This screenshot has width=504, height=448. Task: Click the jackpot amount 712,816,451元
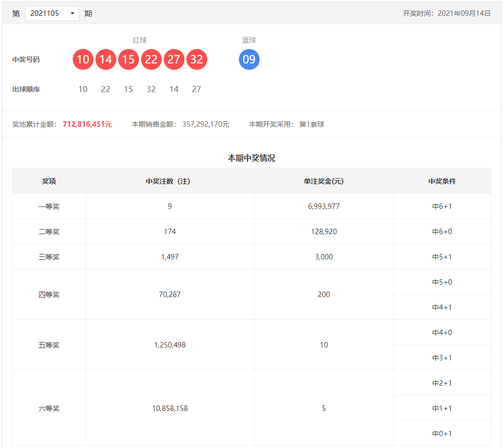[x=87, y=124]
